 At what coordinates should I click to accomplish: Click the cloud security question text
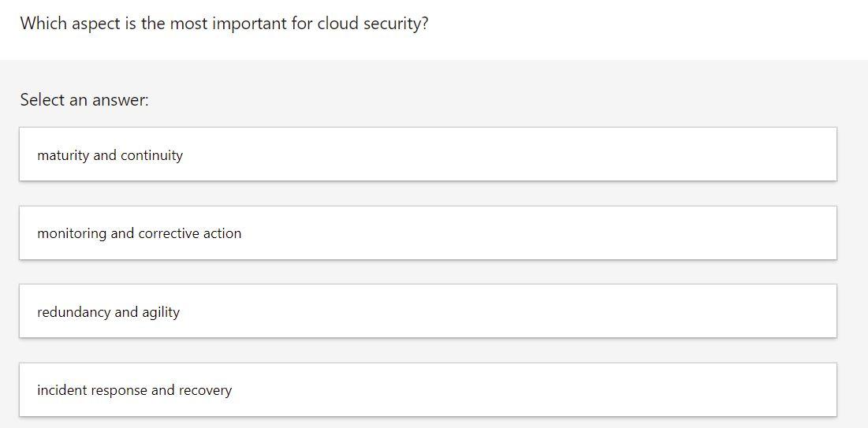coord(224,24)
